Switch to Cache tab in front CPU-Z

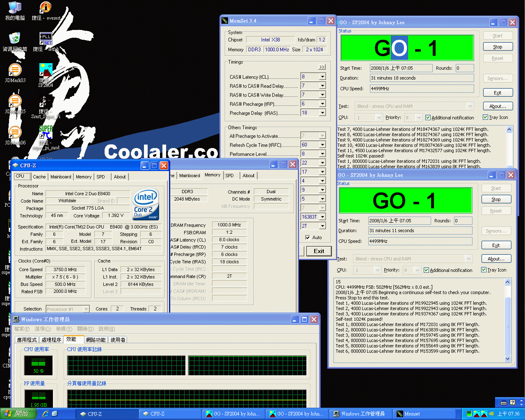point(39,177)
